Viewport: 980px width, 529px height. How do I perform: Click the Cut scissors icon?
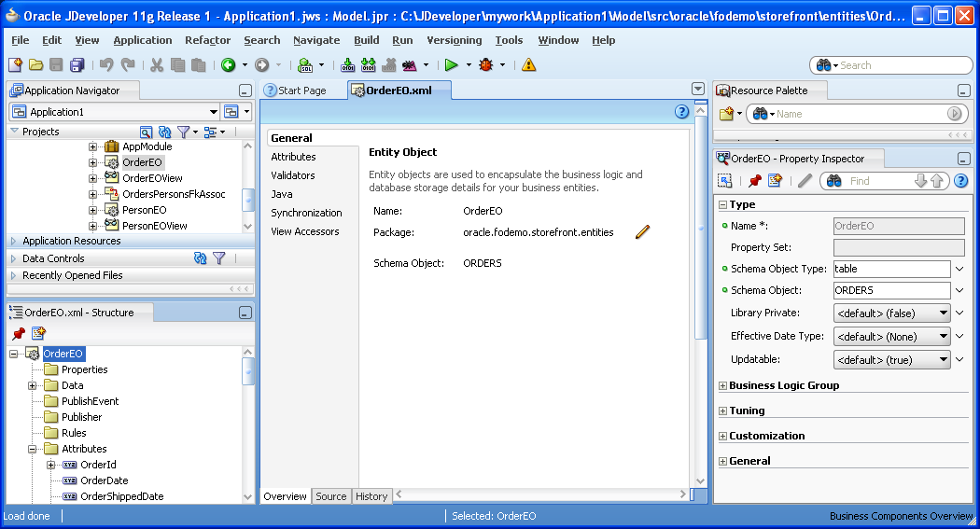[157, 65]
